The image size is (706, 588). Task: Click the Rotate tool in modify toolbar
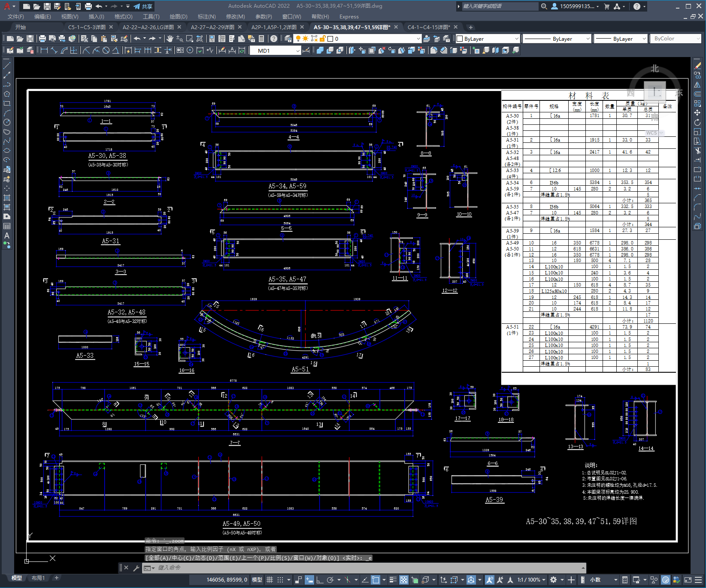click(x=697, y=122)
